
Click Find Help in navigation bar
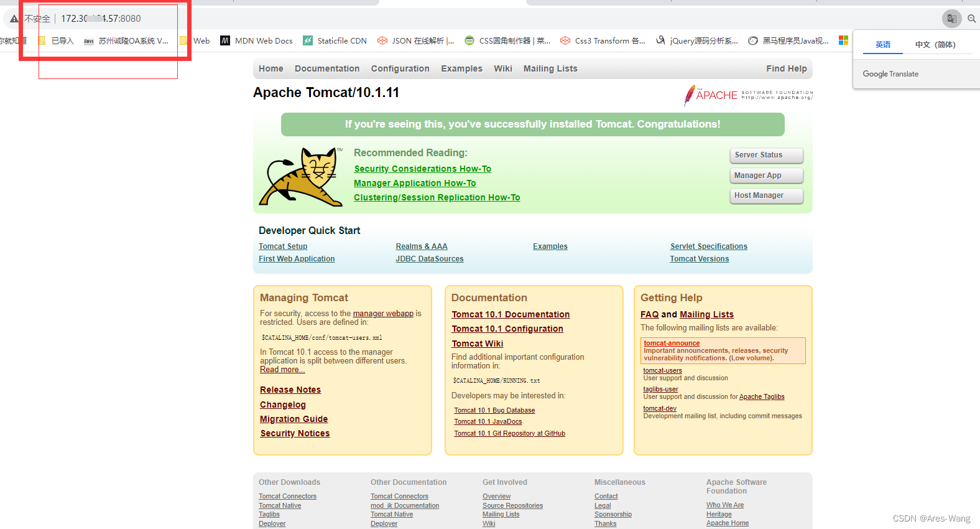787,68
